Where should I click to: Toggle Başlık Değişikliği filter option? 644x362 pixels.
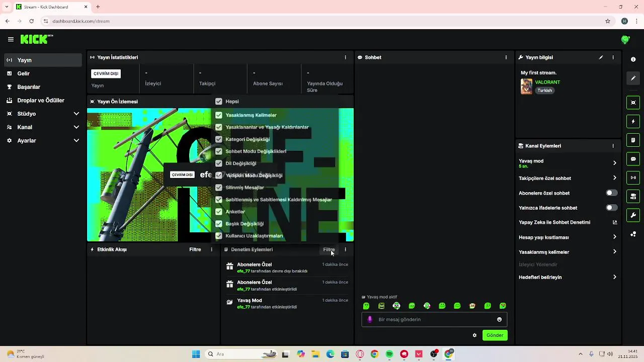218,224
